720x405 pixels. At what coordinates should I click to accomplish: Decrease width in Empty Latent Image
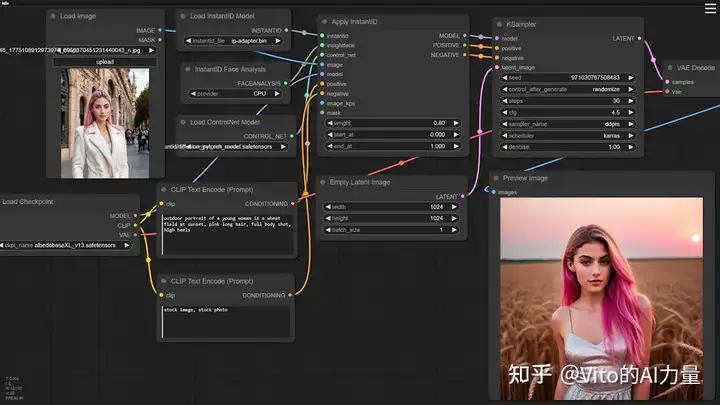pyautogui.click(x=328, y=207)
